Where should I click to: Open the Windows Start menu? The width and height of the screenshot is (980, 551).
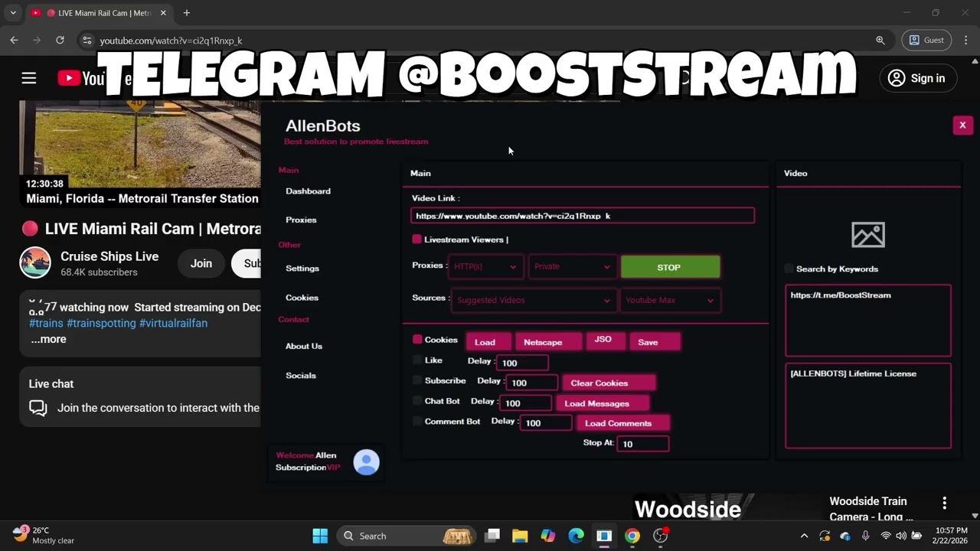(x=320, y=536)
